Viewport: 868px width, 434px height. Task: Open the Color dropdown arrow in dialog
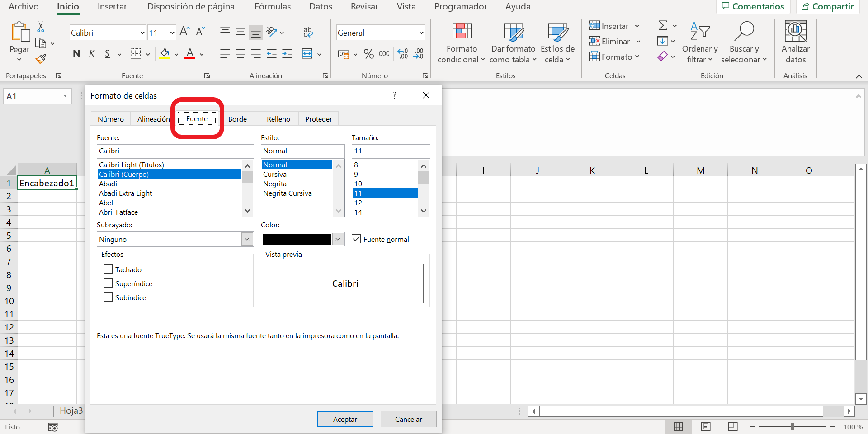pyautogui.click(x=338, y=239)
